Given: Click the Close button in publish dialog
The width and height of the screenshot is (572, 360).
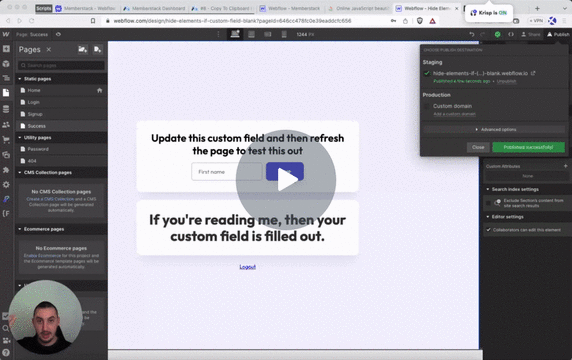Looking at the screenshot, I should [478, 147].
